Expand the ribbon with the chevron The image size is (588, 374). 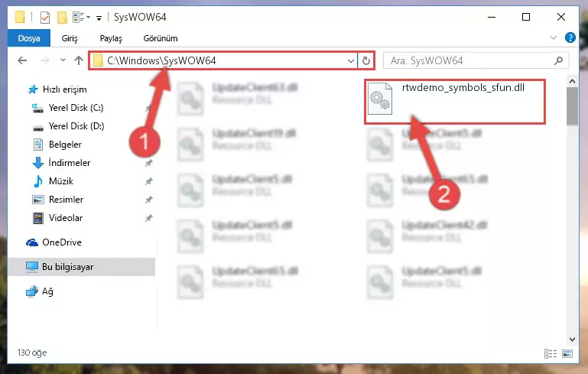point(554,37)
